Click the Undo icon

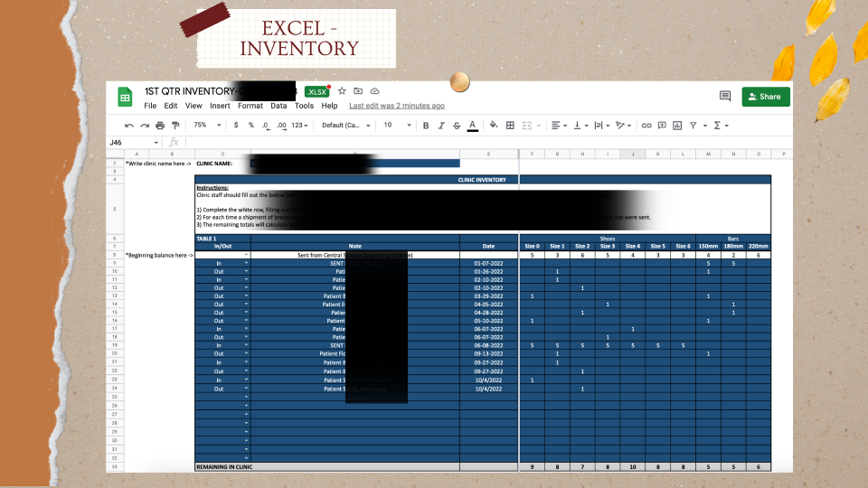(x=129, y=126)
